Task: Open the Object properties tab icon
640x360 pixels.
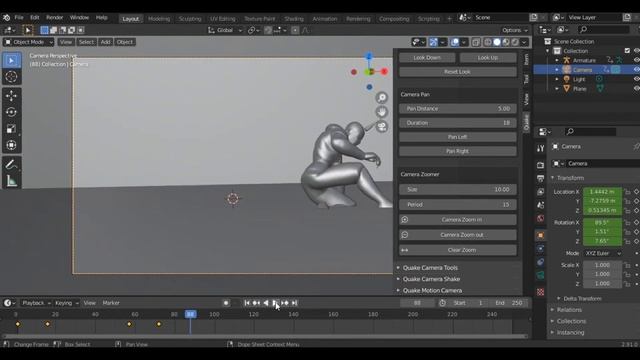Action: click(x=540, y=235)
